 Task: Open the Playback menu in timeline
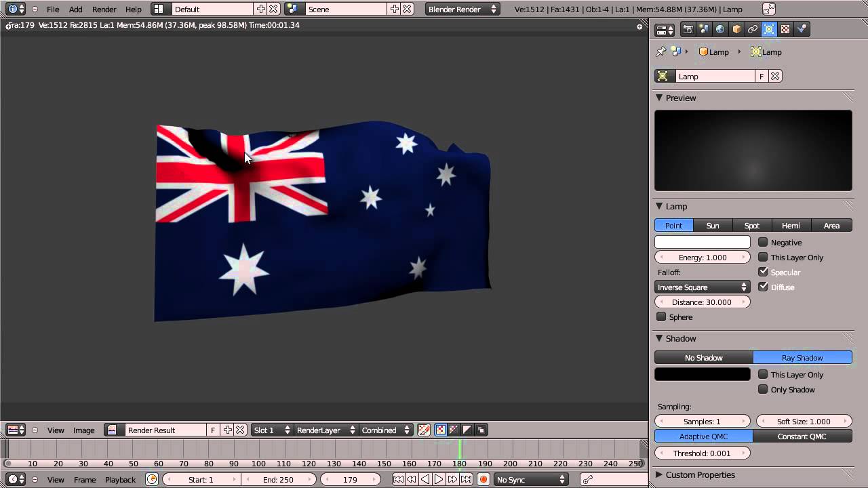click(120, 480)
